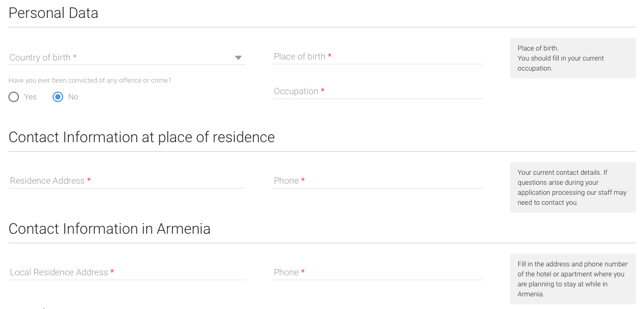Click Phone field under Contact Information in Armenia
This screenshot has width=644, height=309.
(x=377, y=272)
